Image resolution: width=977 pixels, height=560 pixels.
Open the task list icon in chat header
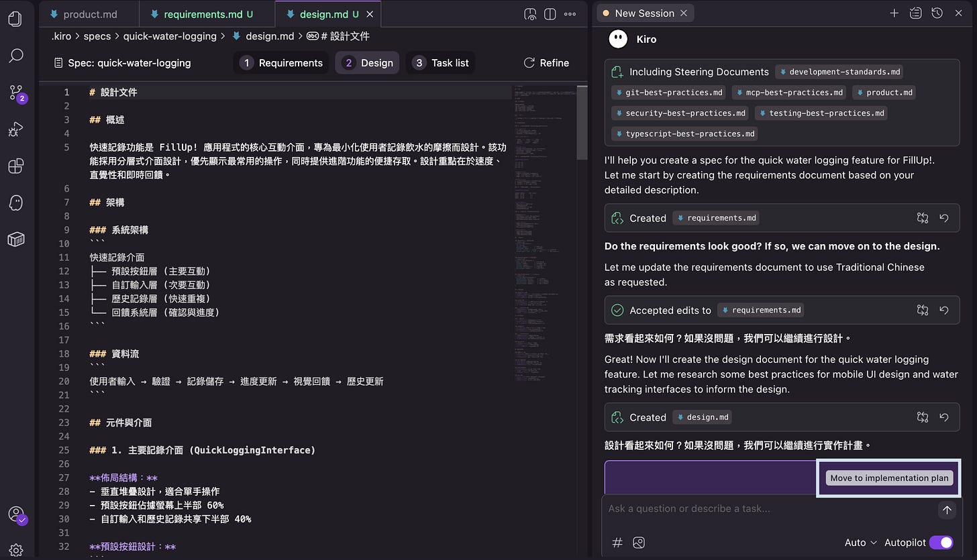(x=915, y=13)
